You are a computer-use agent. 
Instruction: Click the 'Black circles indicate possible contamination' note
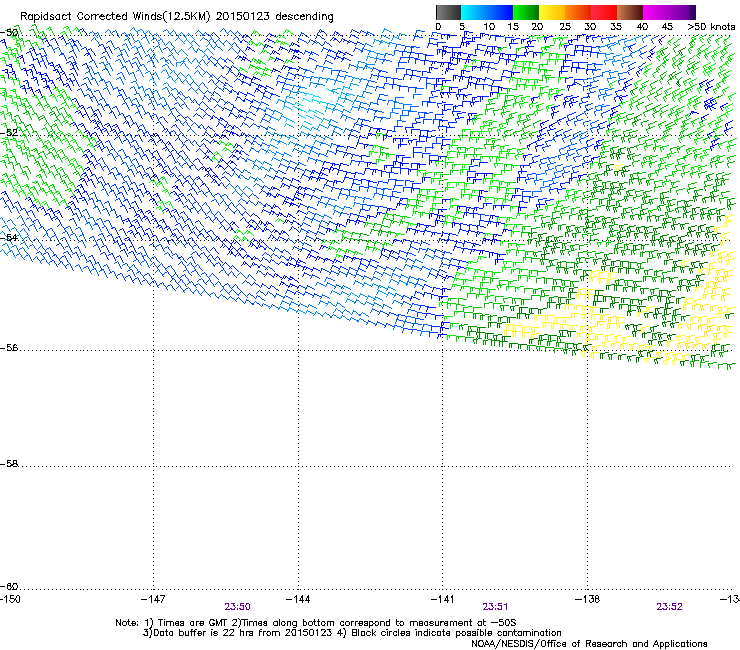[x=456, y=633]
